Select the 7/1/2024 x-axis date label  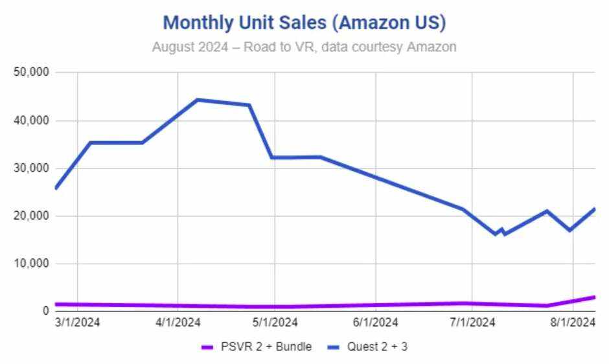[472, 323]
